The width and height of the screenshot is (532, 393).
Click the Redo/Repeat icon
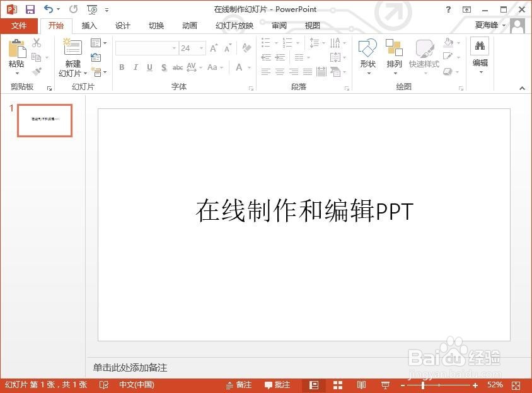(73, 9)
